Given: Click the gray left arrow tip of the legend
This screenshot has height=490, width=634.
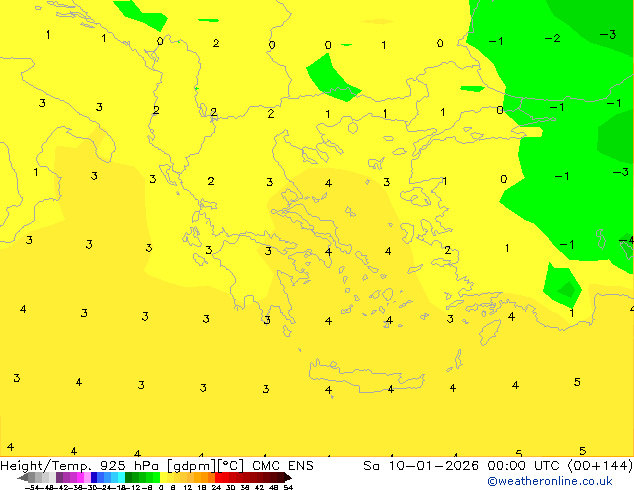Looking at the screenshot, I should 23,477.
